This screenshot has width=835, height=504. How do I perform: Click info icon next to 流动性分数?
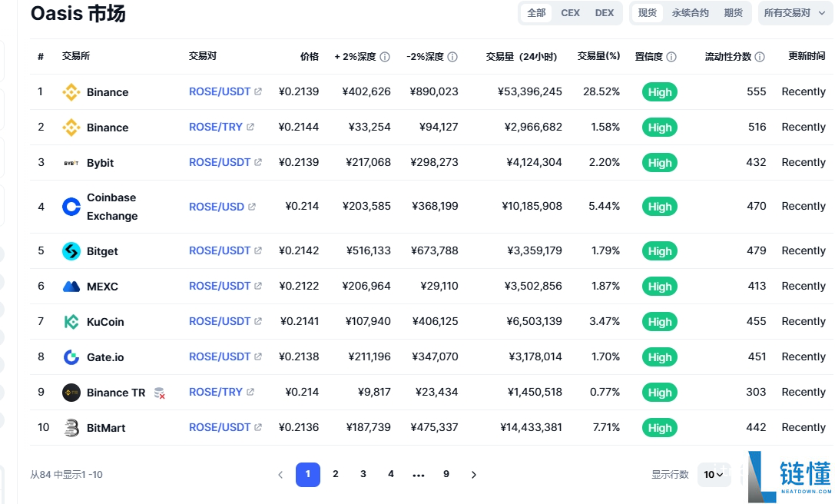point(760,57)
